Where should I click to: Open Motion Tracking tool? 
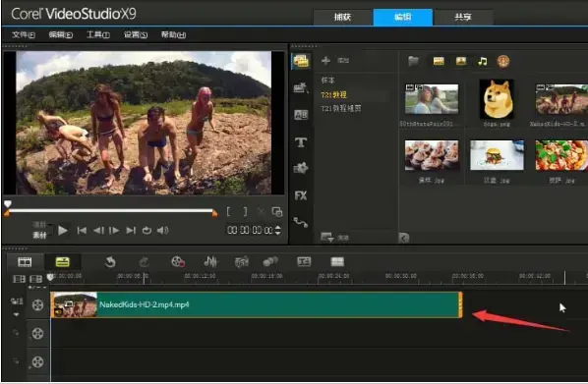point(270,262)
